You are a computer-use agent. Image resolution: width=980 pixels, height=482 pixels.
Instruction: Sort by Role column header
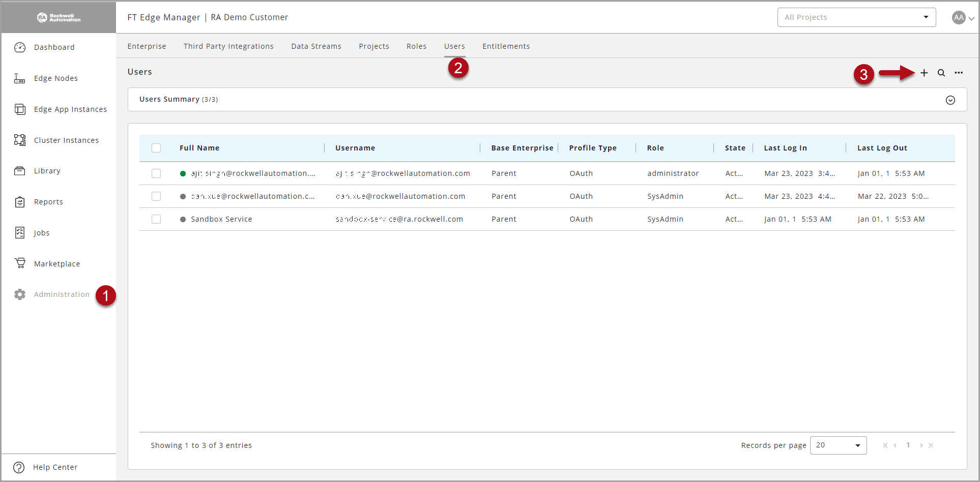click(655, 148)
